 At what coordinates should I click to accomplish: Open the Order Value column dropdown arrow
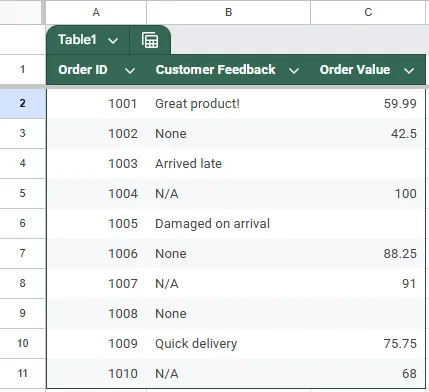(x=409, y=71)
